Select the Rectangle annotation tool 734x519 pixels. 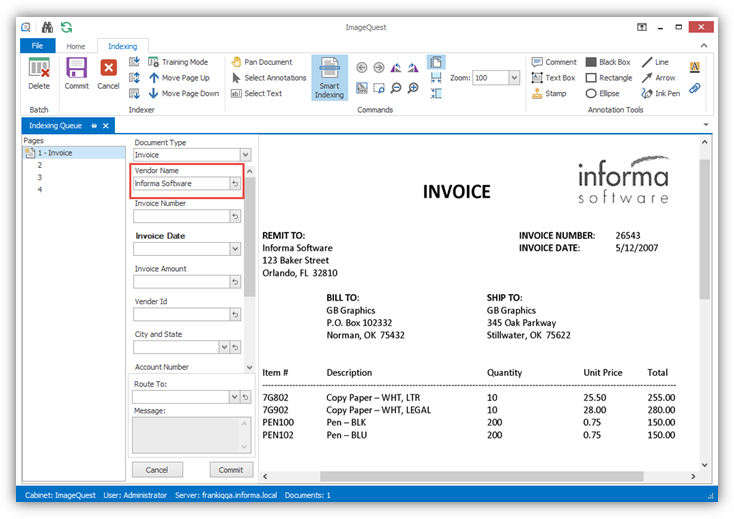coord(609,78)
